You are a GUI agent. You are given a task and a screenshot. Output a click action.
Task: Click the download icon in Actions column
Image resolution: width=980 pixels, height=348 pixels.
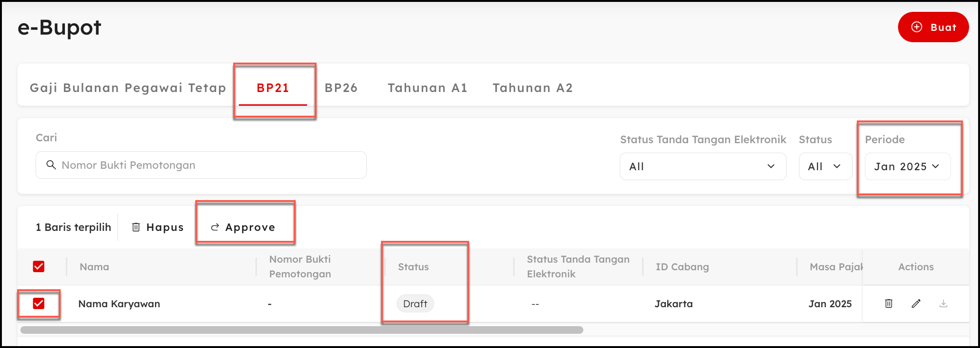[x=944, y=303]
